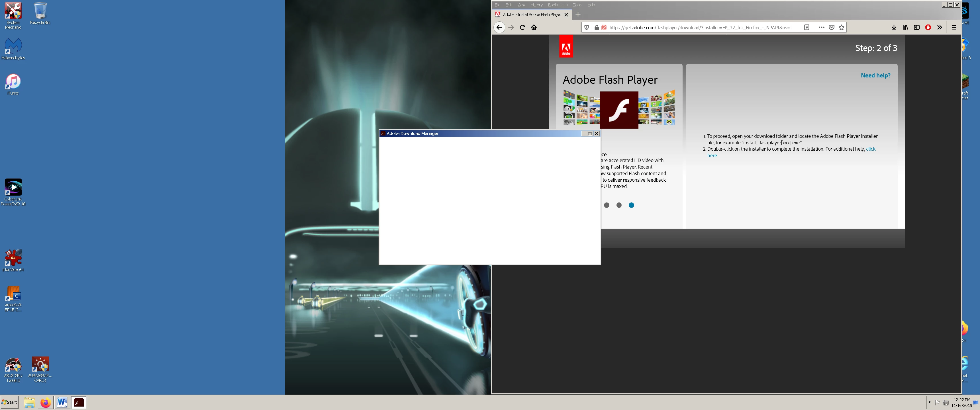This screenshot has height=410, width=980.
Task: Click the Need help? link
Action: tap(875, 75)
